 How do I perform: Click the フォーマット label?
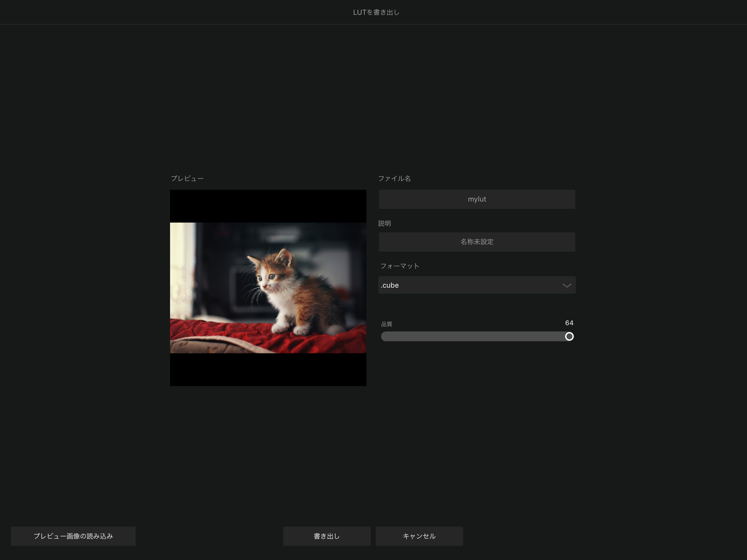click(400, 266)
